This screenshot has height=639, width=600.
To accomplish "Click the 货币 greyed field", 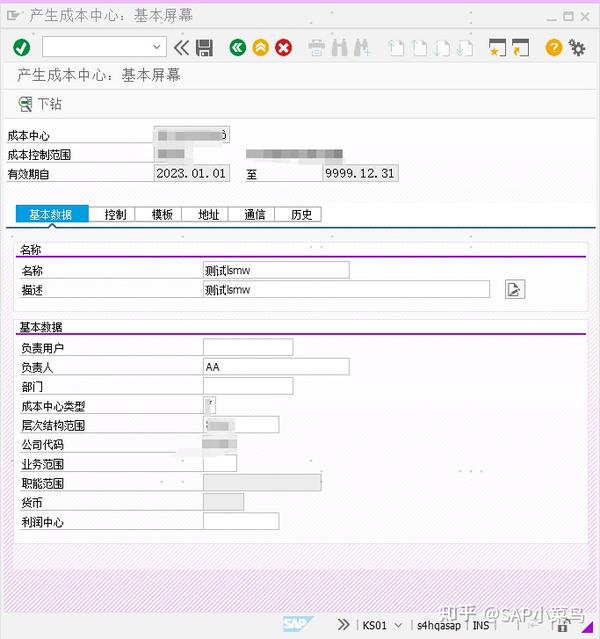I will click(223, 502).
